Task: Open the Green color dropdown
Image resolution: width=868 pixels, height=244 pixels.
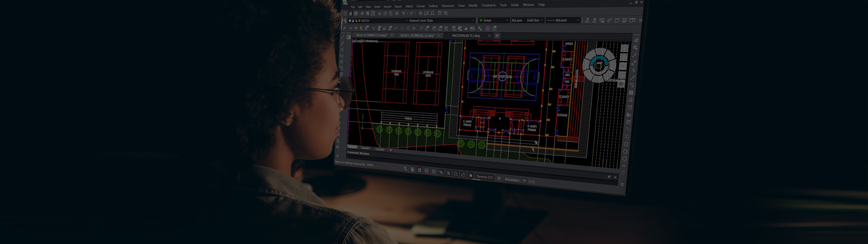Action: coord(507,20)
